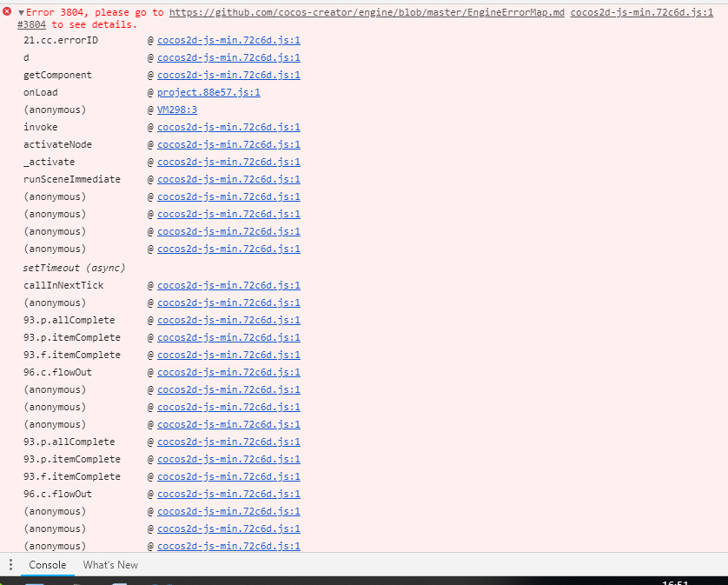This screenshot has width=728, height=585.
Task: Open source link in the single-letter d row
Action: click(x=228, y=57)
